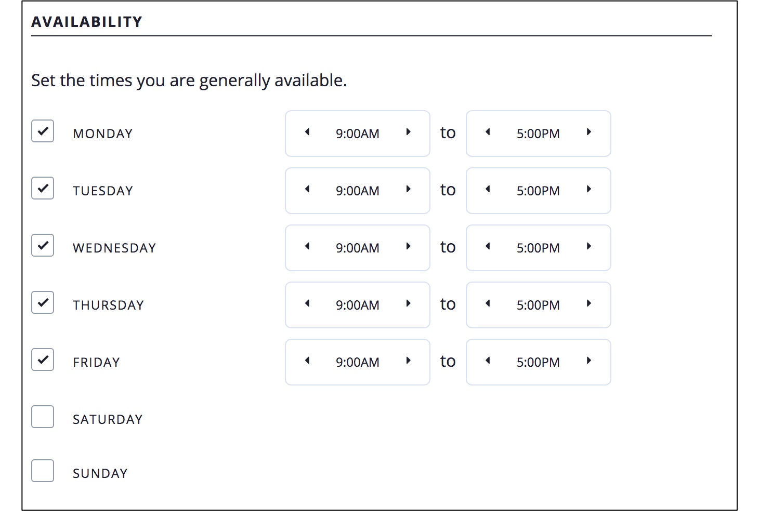Click the Tuesday day label
Image resolution: width=759 pixels, height=532 pixels.
(103, 191)
